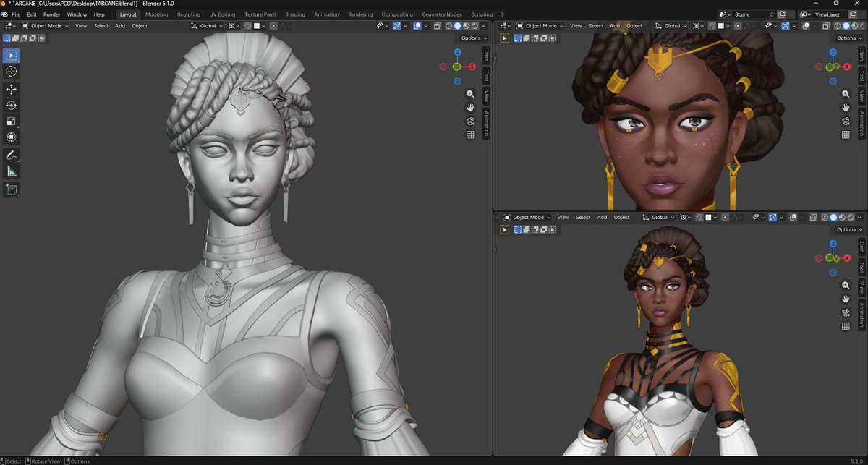Viewport: 868px width, 465px height.
Task: Switch to the Sculpting workspace tab
Action: tap(189, 14)
